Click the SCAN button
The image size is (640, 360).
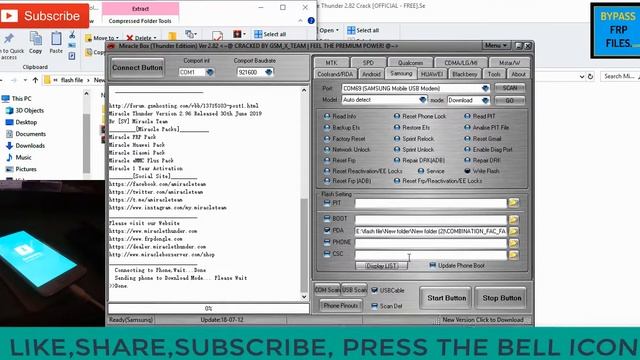click(x=509, y=88)
